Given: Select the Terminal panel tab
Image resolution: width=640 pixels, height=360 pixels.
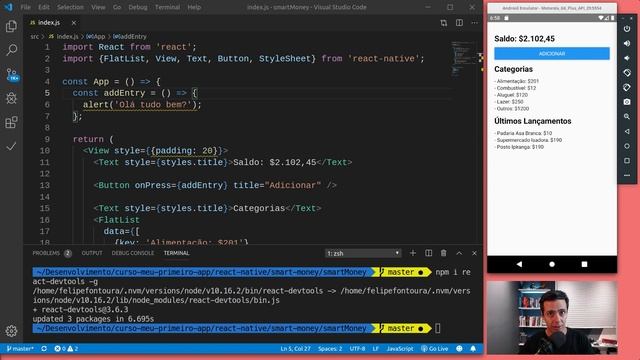Looking at the screenshot, I should [x=176, y=253].
